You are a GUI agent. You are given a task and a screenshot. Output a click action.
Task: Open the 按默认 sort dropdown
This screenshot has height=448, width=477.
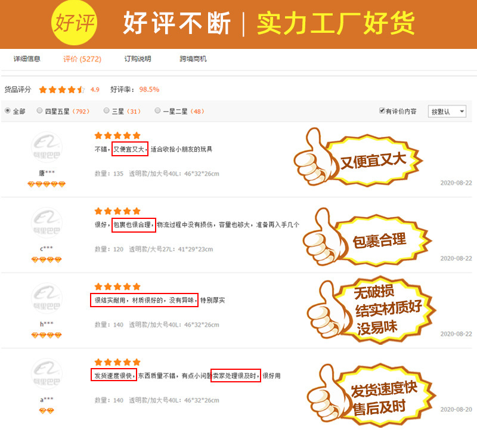[x=447, y=112]
